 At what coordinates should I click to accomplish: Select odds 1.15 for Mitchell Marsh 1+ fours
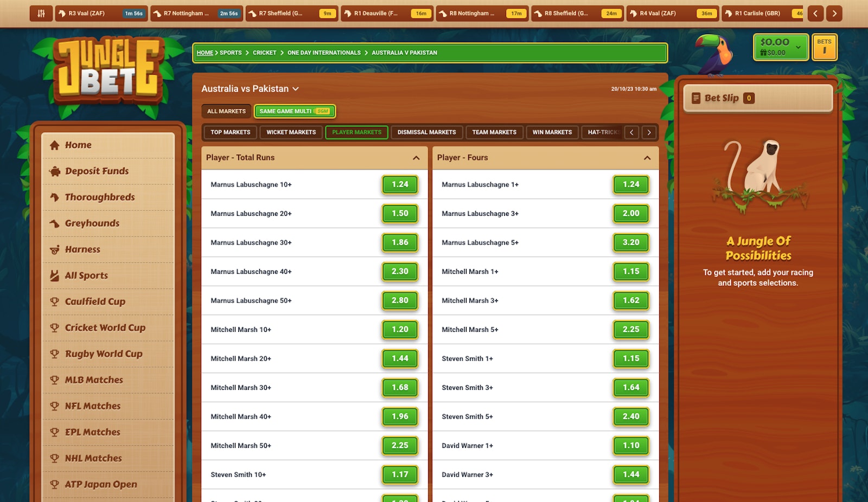click(631, 272)
